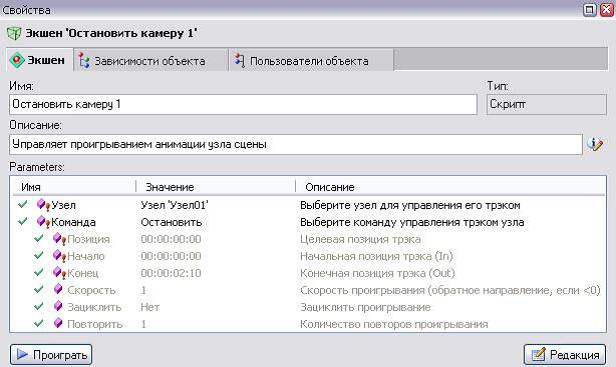This screenshot has height=367, width=616.
Task: Select the Конец parameter name
Action: pos(82,273)
